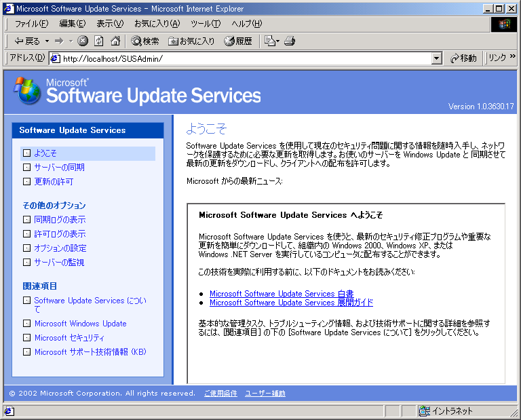Open Microsoft Software Update Services 展開ガイド link
The width and height of the screenshot is (521, 420).
click(x=291, y=303)
